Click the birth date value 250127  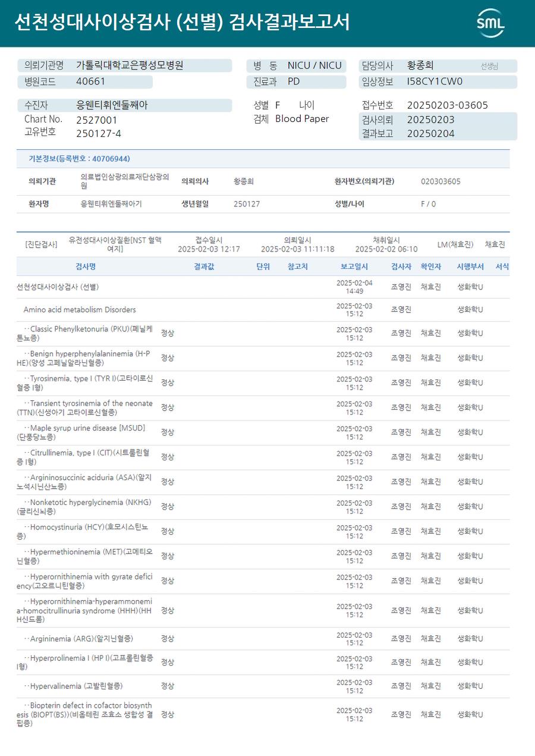click(x=247, y=204)
